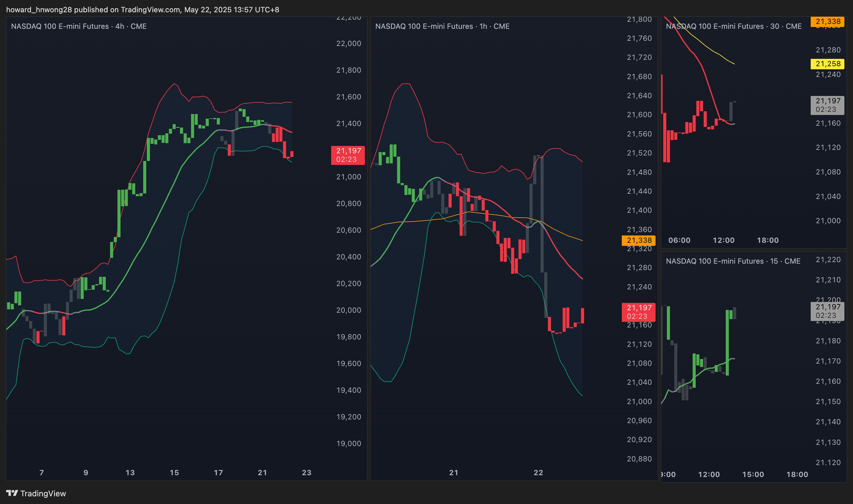
Task: Select the 30-minute NASDAQ 100 chart title
Action: (x=733, y=26)
